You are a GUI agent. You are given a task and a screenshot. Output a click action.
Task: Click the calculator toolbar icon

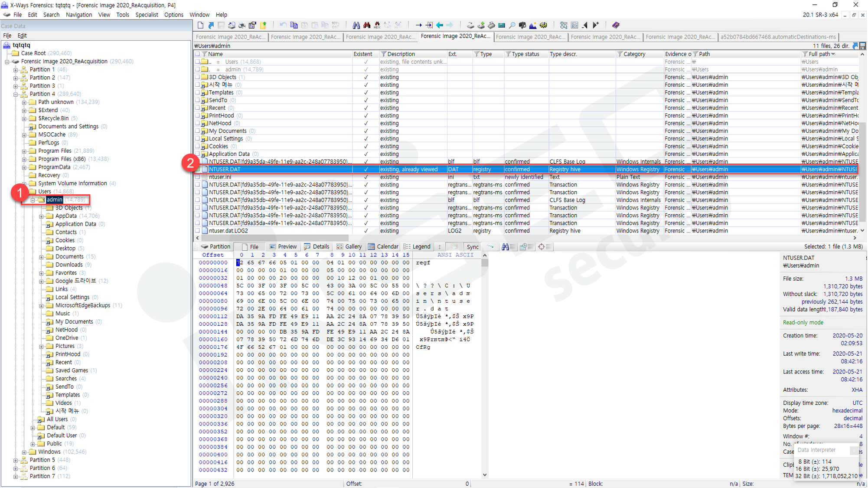[x=502, y=25]
